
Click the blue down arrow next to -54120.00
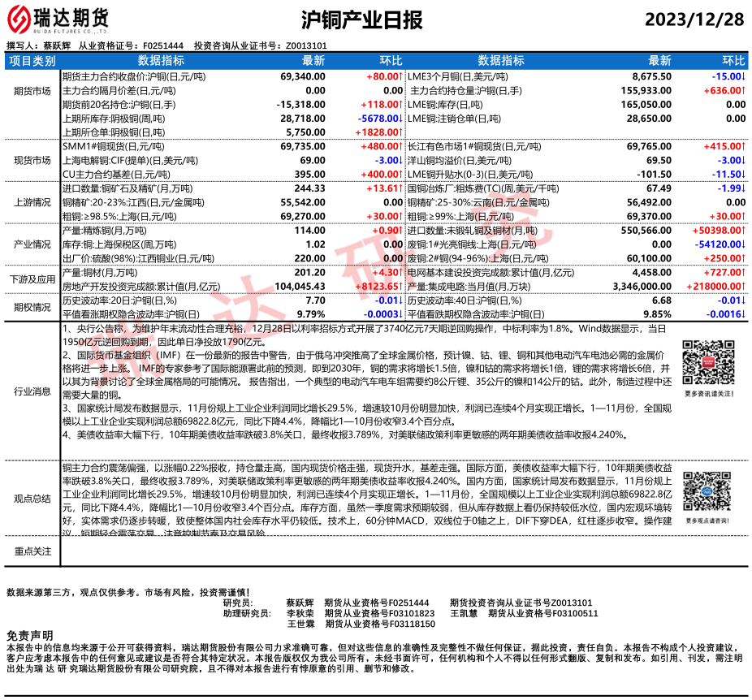(x=744, y=243)
